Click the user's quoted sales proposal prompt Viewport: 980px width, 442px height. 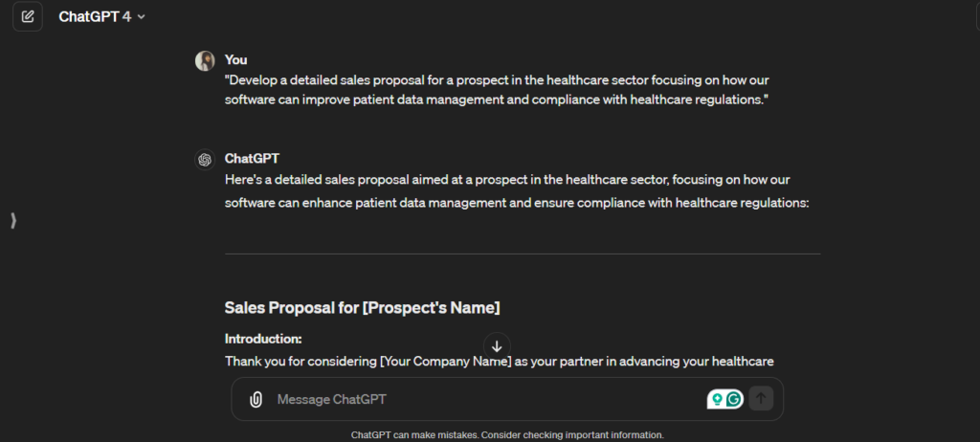tap(498, 90)
